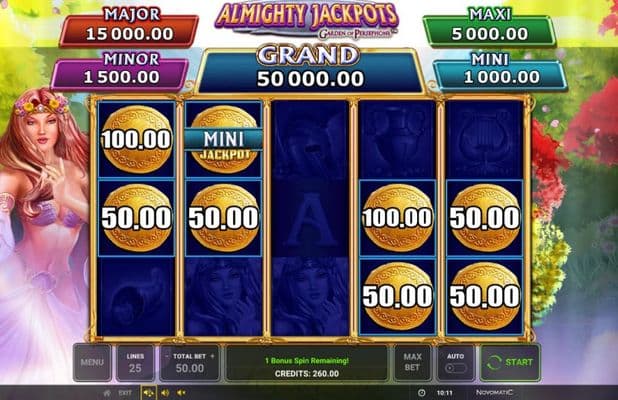Screen dimensions: 618x400
Task: Click the home exit icon
Action: pos(107,393)
